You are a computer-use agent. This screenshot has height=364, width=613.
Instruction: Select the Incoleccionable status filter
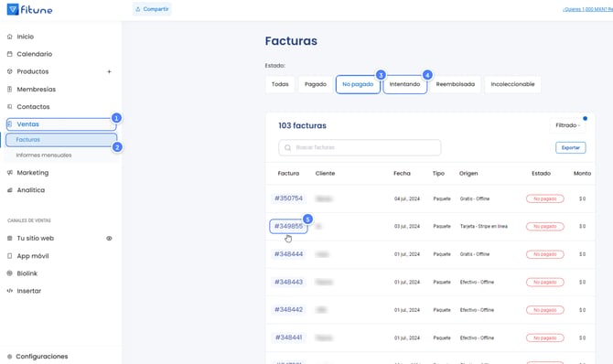click(x=512, y=84)
